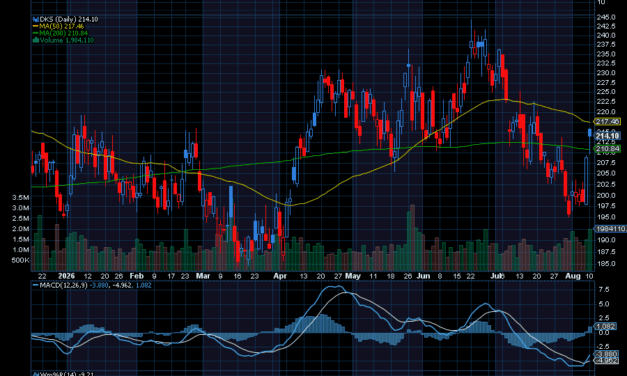Click the 2026 year label on date axis
627x376 pixels.
pyautogui.click(x=66, y=276)
